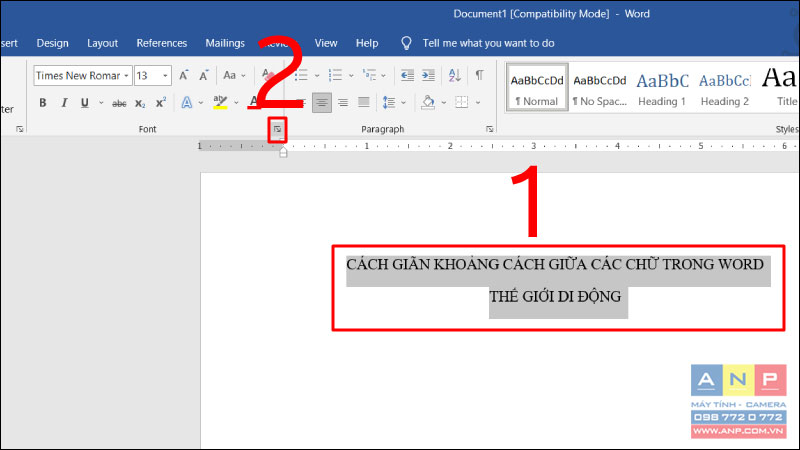Image resolution: width=800 pixels, height=450 pixels.
Task: Show or hide paragraph marks
Action: pyautogui.click(x=480, y=76)
